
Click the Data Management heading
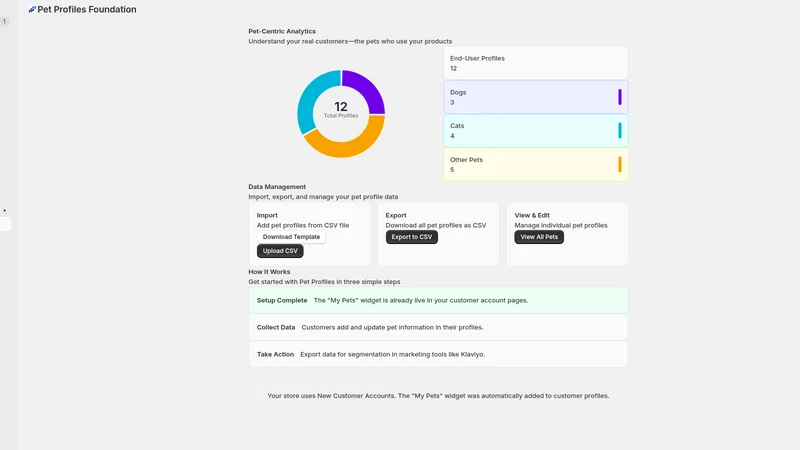[x=277, y=187]
